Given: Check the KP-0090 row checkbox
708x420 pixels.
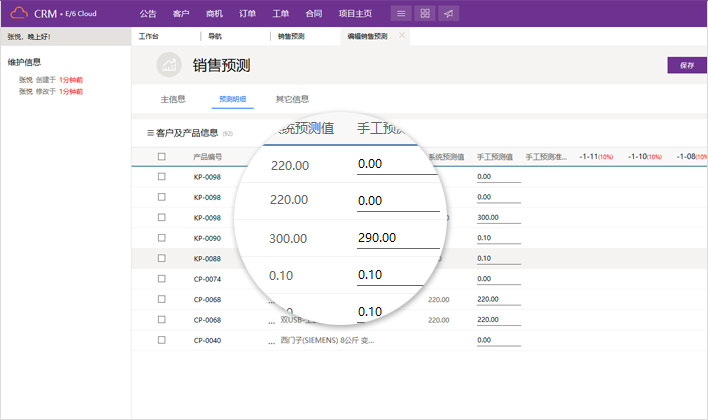Looking at the screenshot, I should (x=162, y=238).
